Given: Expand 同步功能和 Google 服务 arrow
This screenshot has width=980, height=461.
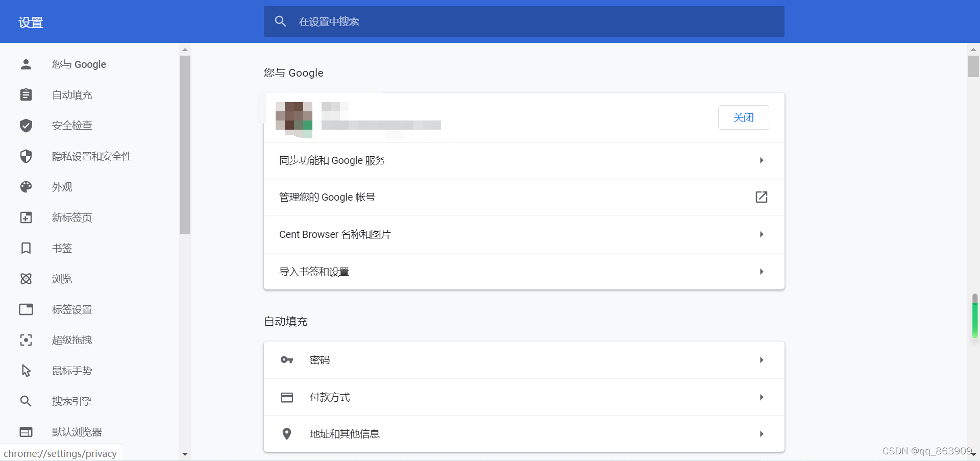Looking at the screenshot, I should [762, 160].
